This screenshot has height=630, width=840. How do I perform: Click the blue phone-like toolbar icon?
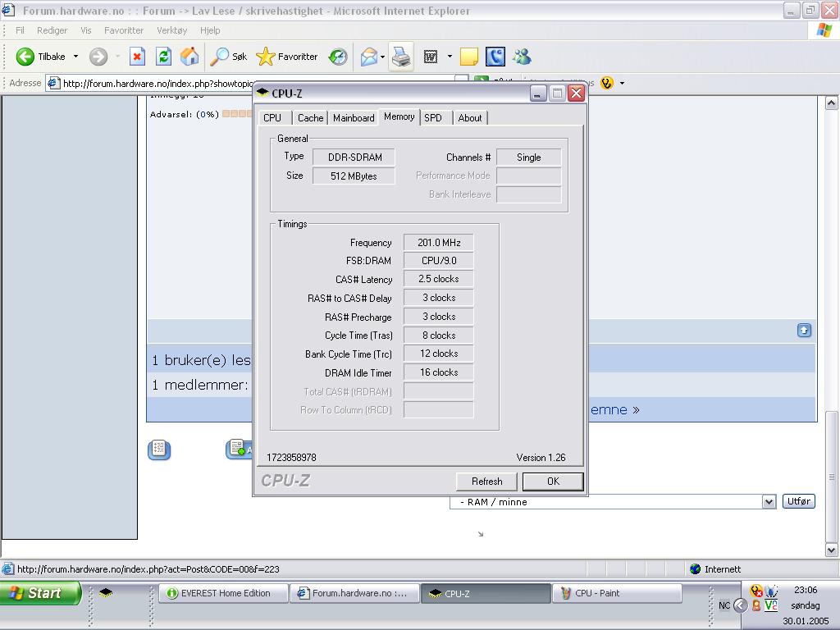click(495, 57)
